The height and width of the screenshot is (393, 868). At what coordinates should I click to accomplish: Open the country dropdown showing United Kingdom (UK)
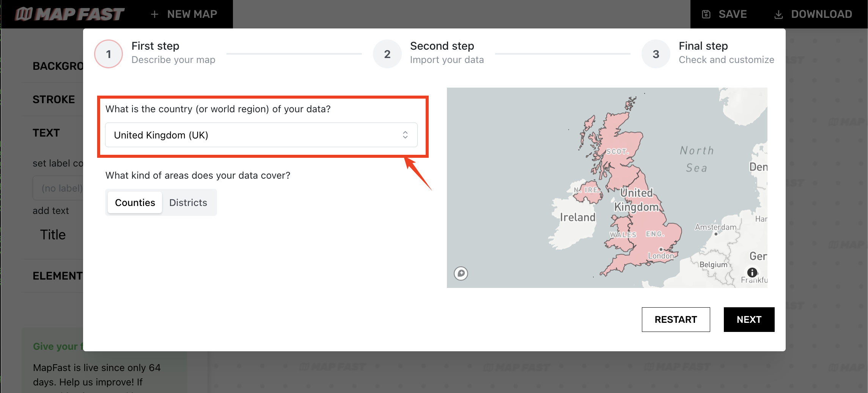tap(261, 135)
